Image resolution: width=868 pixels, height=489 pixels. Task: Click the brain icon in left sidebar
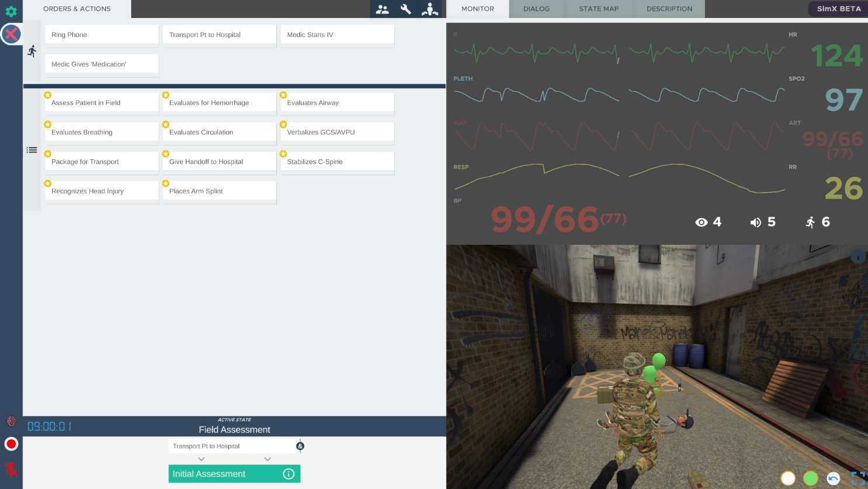(11, 421)
